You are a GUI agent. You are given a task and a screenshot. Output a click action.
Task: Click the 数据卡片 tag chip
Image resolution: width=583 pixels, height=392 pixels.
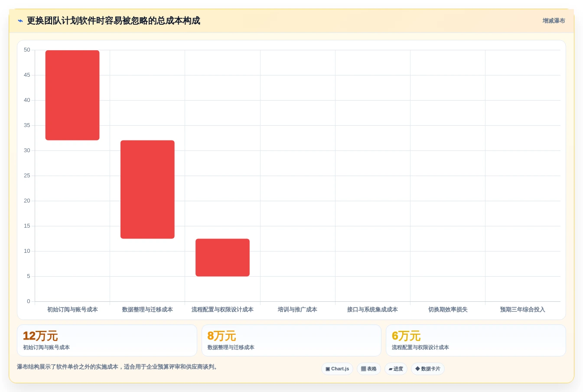tap(428, 369)
